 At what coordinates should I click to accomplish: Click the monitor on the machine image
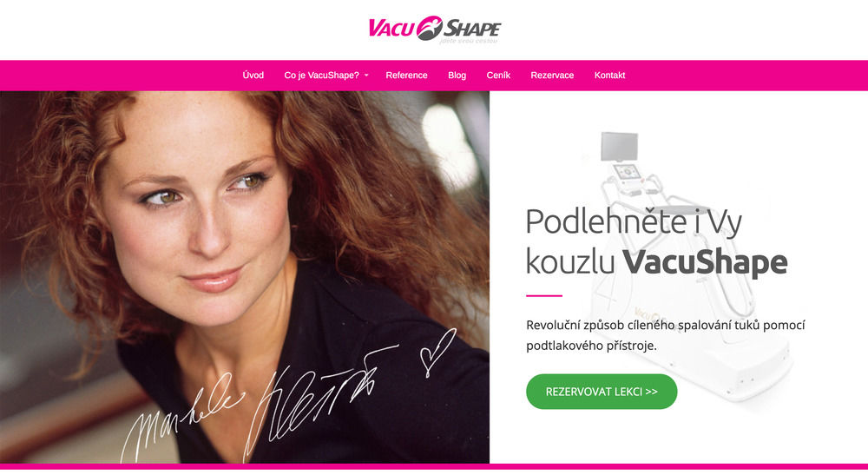pyautogui.click(x=620, y=146)
